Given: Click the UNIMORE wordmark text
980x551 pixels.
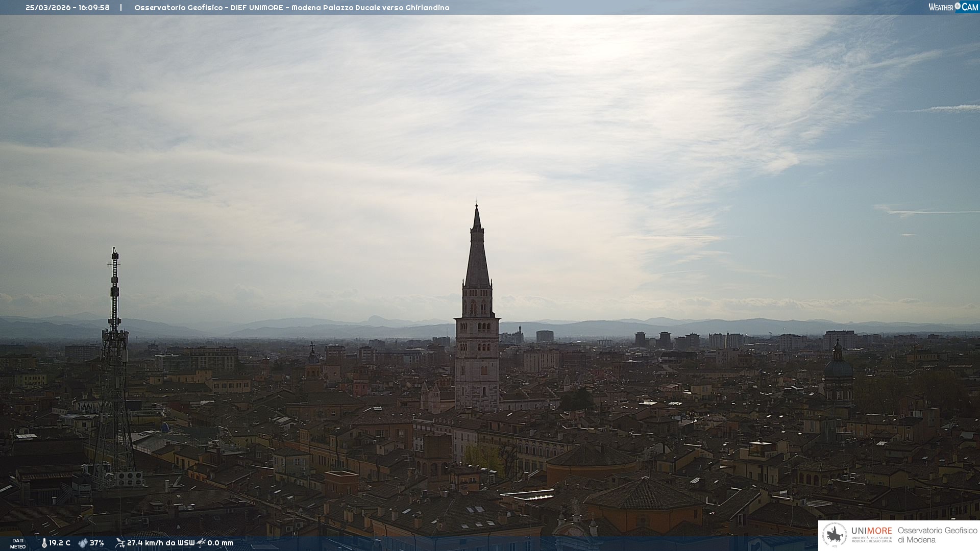Looking at the screenshot, I should tap(871, 531).
